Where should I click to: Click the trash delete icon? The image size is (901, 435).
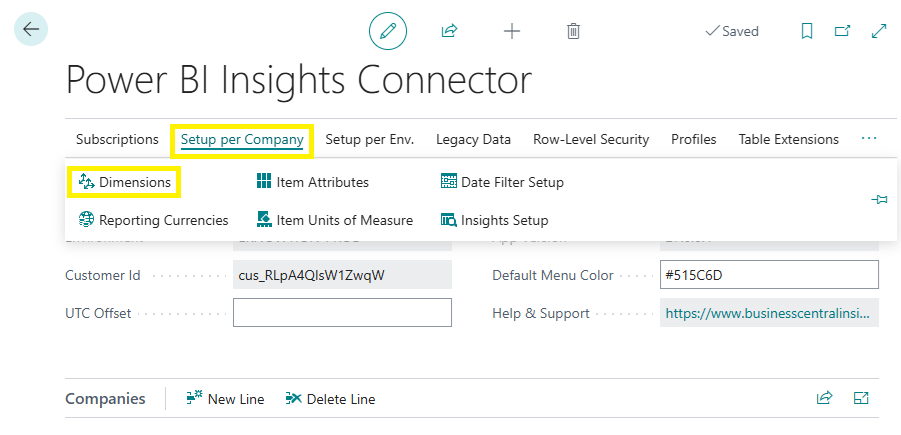(x=573, y=31)
